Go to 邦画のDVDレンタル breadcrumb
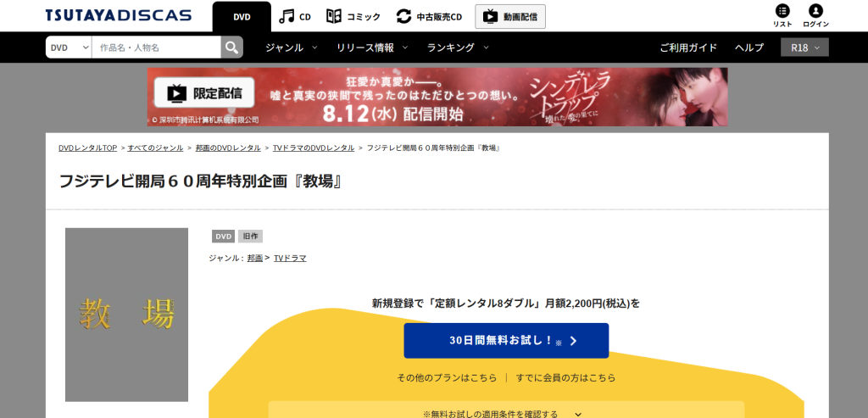Screen dimensions: 868x418 (x=228, y=148)
